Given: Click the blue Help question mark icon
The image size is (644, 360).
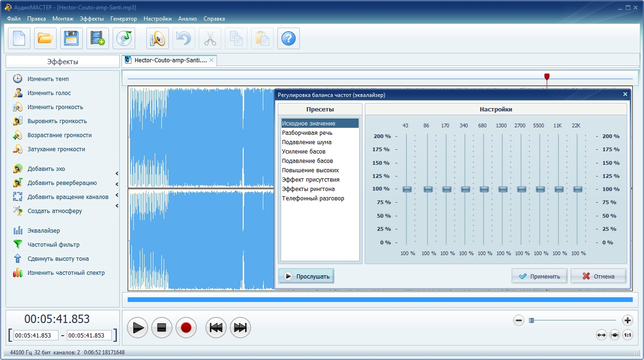Looking at the screenshot, I should pos(289,38).
